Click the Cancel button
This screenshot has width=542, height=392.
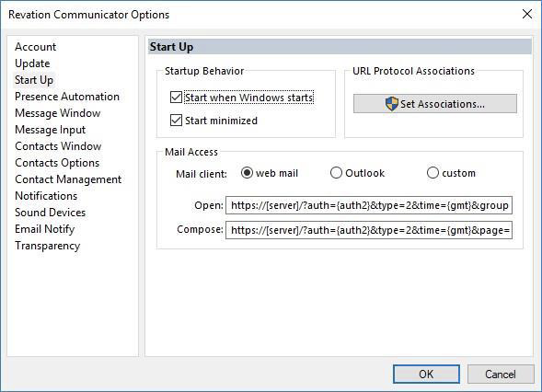pos(501,374)
